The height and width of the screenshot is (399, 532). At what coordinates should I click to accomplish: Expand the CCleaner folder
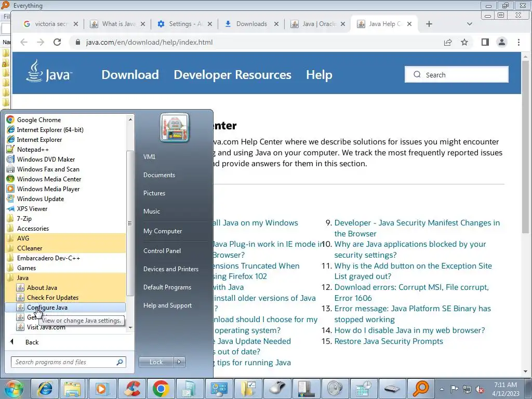pyautogui.click(x=30, y=248)
